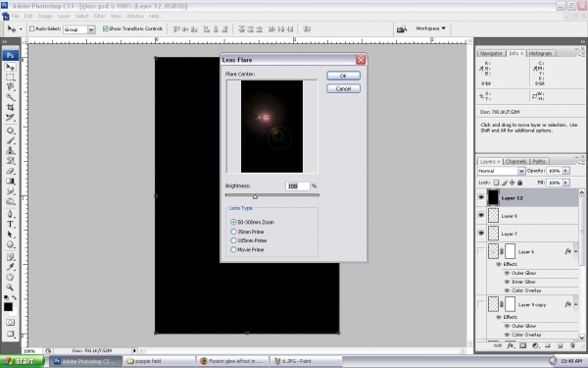Open the Opacity slider arrow

565,171
